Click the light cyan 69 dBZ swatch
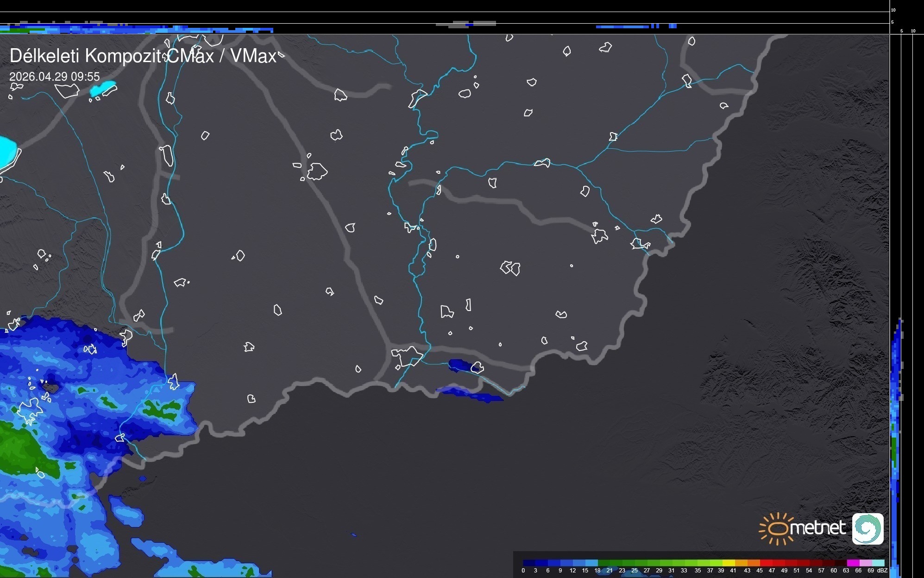 878,563
